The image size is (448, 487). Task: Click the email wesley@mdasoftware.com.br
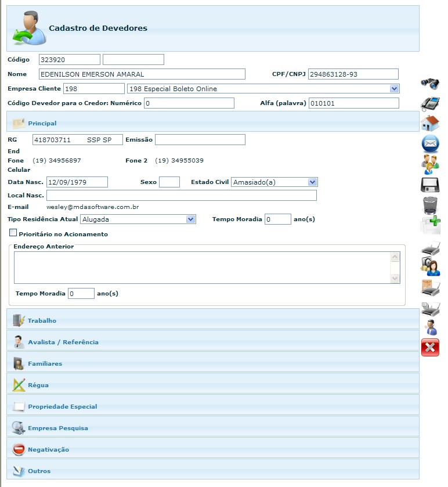(x=92, y=207)
